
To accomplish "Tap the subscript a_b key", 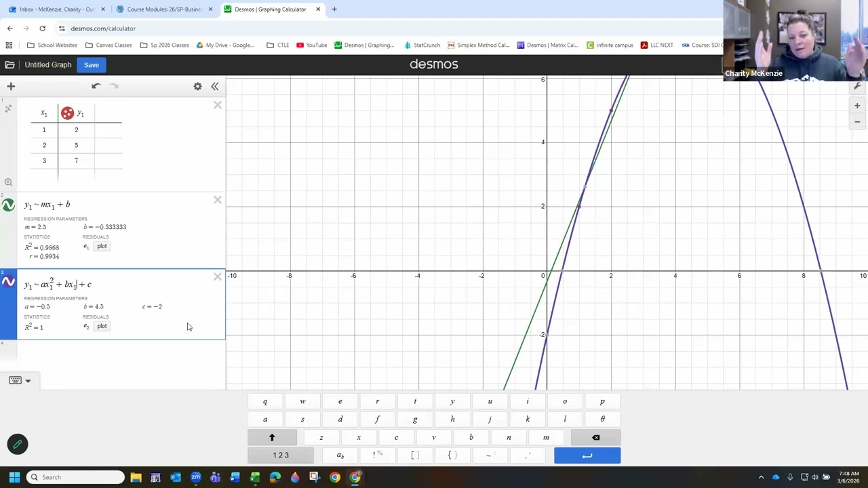I will [340, 455].
